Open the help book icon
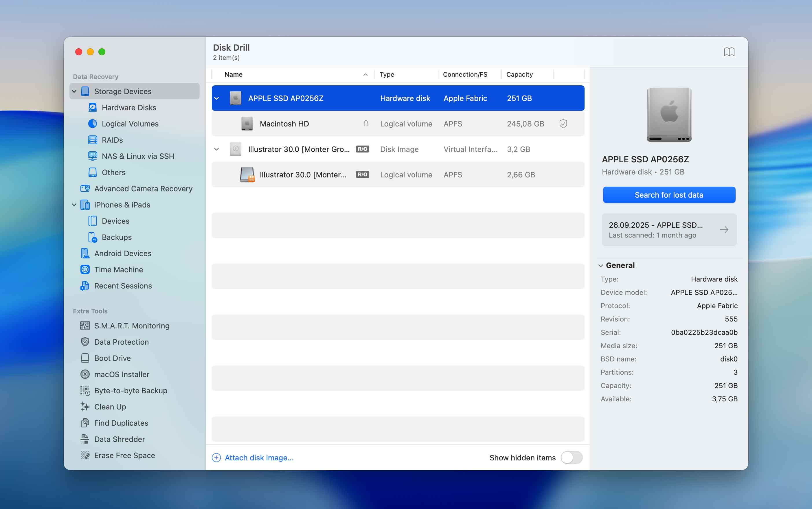 pyautogui.click(x=729, y=52)
